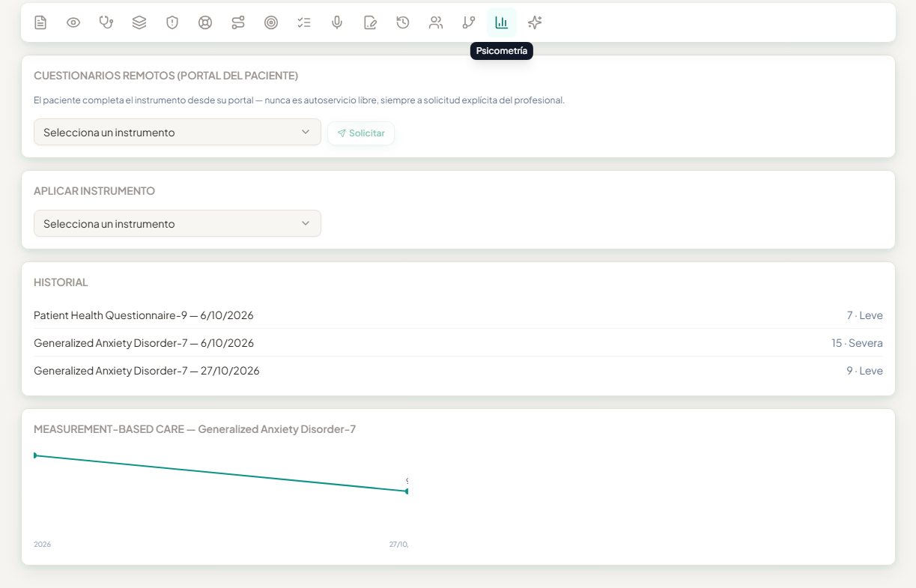
Task: Click the "7 · Leve" score
Action: point(865,315)
